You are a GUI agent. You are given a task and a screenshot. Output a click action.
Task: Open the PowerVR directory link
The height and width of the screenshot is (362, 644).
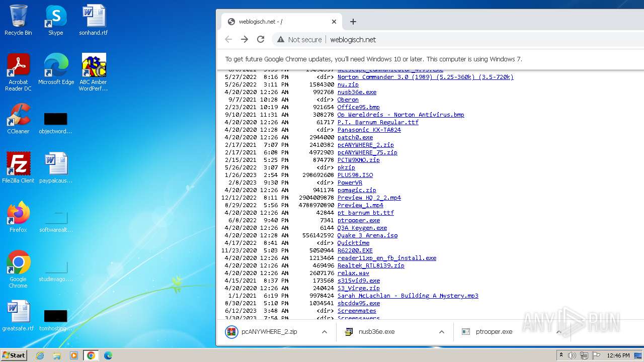pos(350,183)
